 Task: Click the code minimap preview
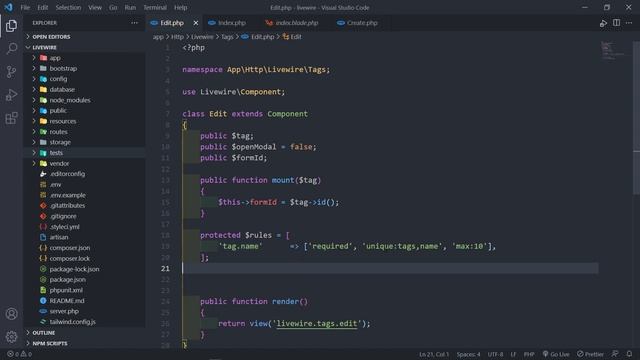613,51
